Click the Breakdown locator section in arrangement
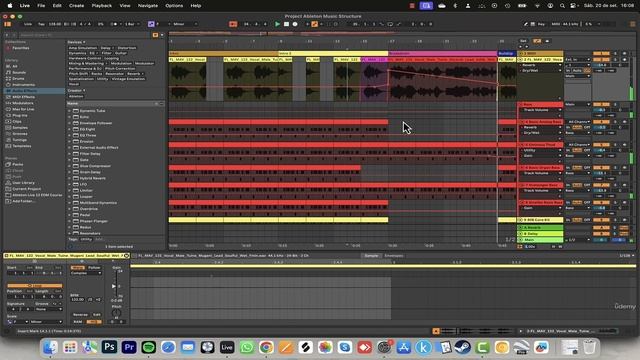 (x=442, y=53)
